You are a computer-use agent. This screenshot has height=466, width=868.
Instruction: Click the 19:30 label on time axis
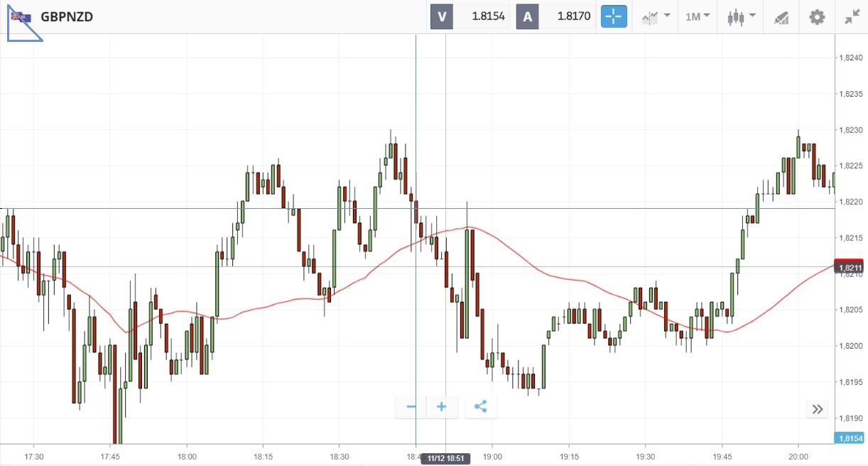646,457
